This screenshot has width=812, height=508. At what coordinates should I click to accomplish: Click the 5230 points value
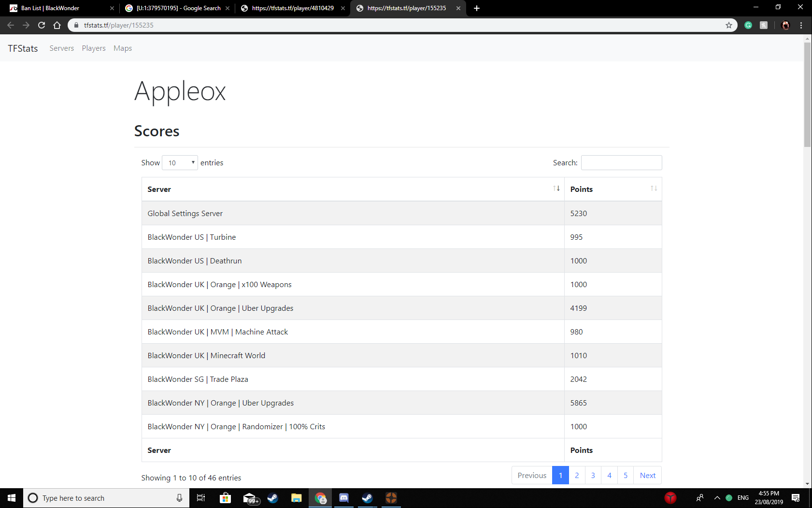point(578,214)
